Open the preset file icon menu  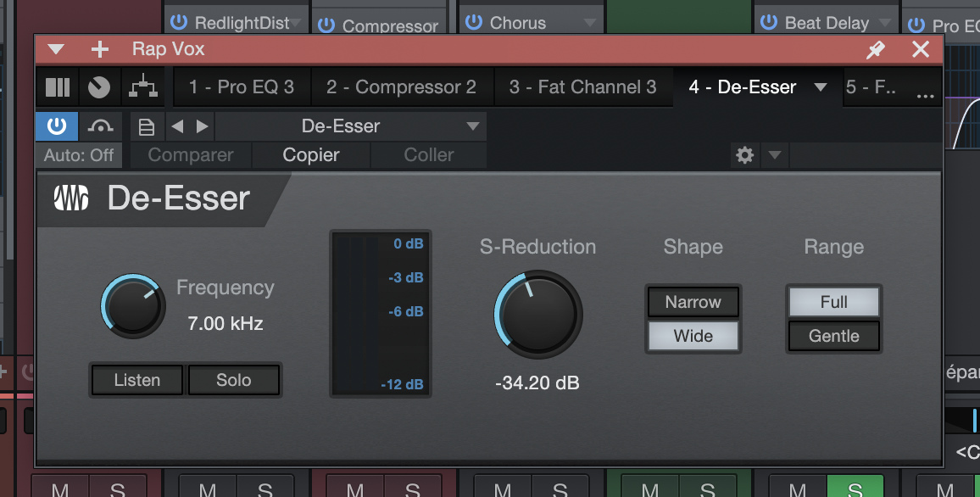coord(147,127)
